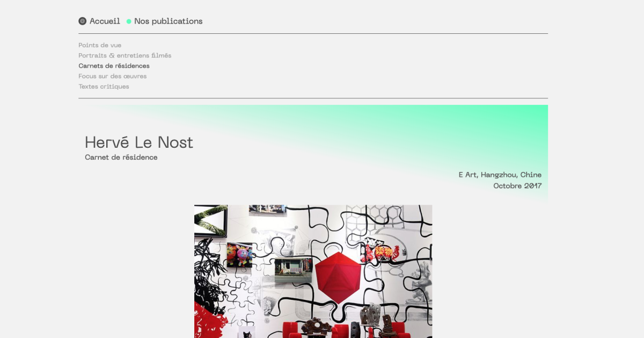Viewport: 644px width, 338px height.
Task: Click the circular Accueil home icon
Action: click(82, 21)
